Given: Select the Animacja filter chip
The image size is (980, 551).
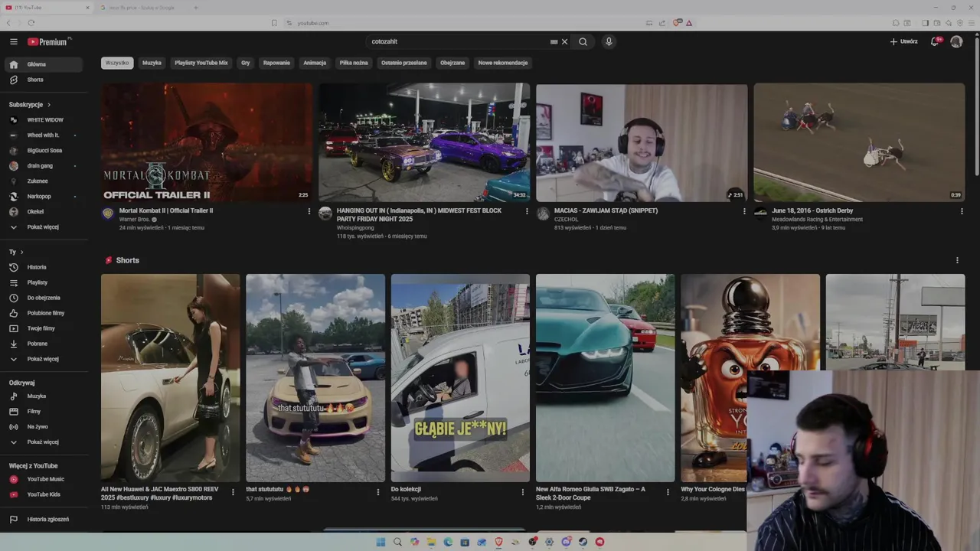Looking at the screenshot, I should [315, 63].
